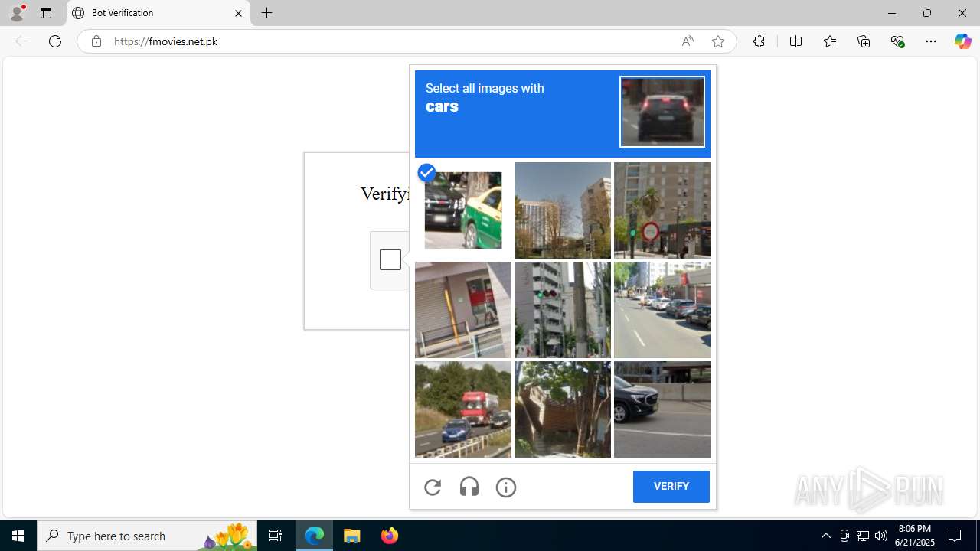The image size is (980, 551).
Task: Select the wooden stairs and trees tile
Action: (563, 409)
